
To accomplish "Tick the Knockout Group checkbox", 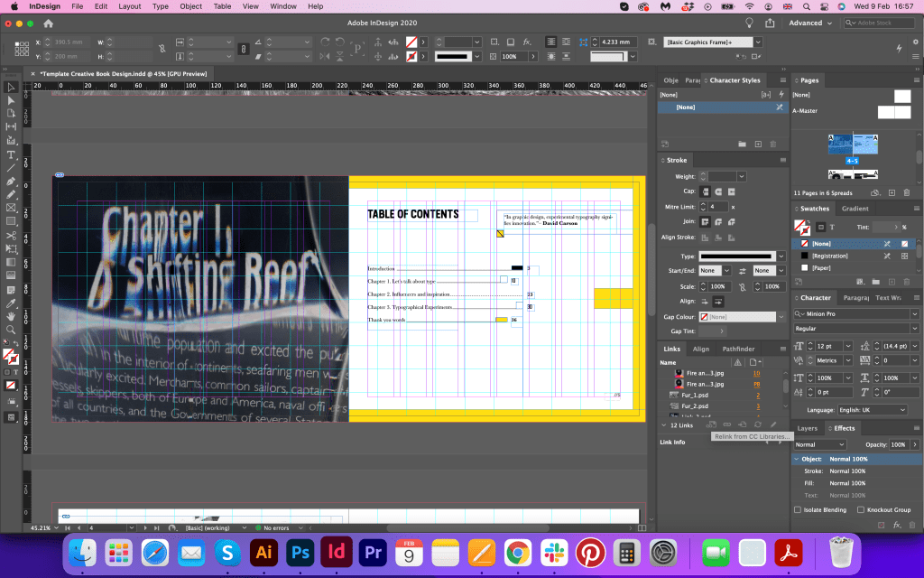I will (x=860, y=509).
